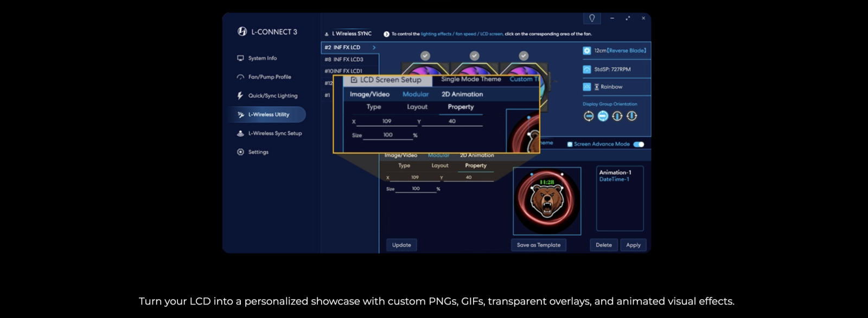Open the System Info page
868x318 pixels.
263,58
